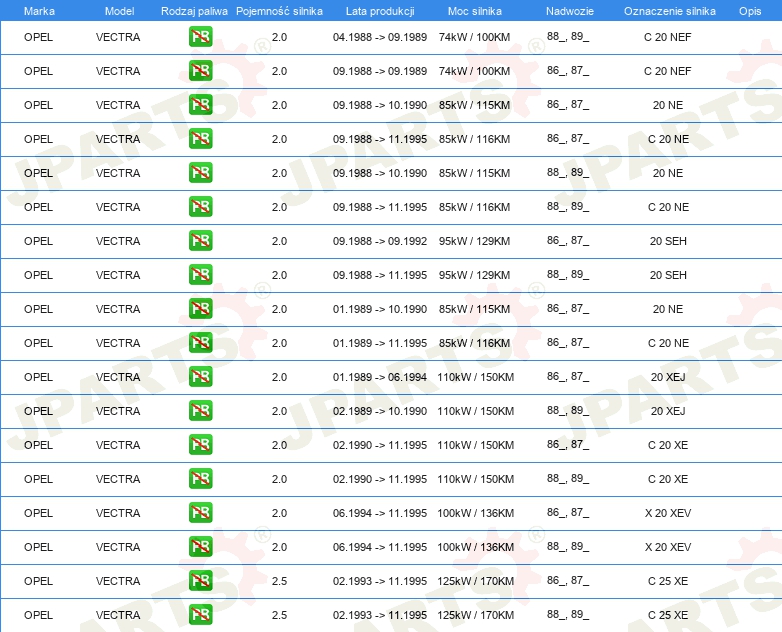Select the date cell 02.1989 -> 10.1990
Viewport: 782px width, 632px height.
[380, 411]
